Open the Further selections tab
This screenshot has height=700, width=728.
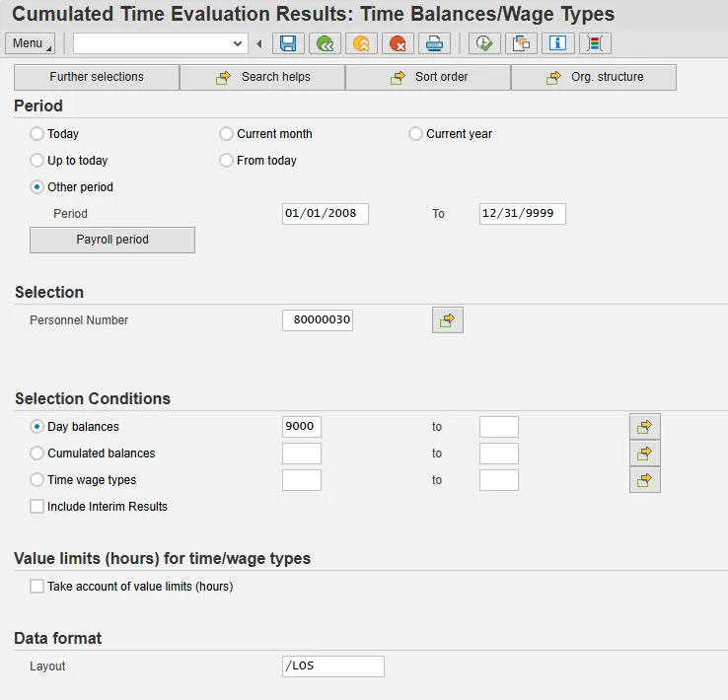97,77
